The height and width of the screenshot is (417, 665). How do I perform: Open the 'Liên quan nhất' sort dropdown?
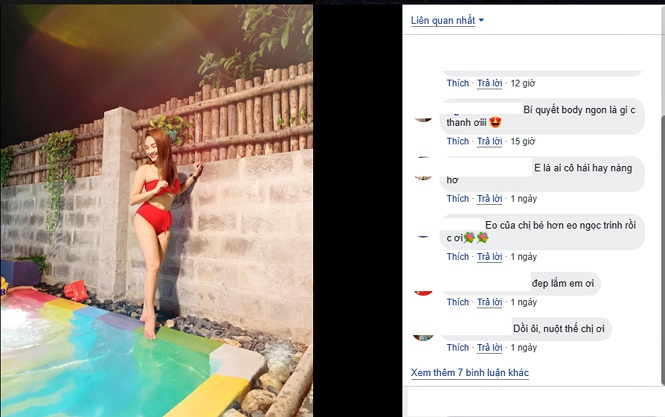(447, 20)
